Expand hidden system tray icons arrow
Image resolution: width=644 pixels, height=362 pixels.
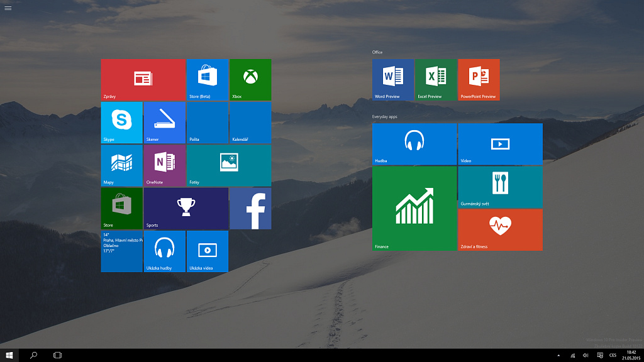[x=558, y=356]
